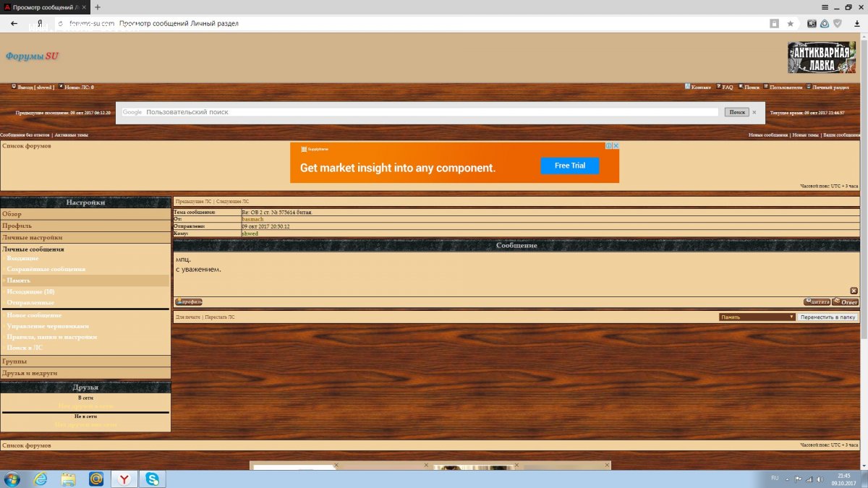Open Входящие in the sidebar
868x488 pixels.
tap(23, 258)
